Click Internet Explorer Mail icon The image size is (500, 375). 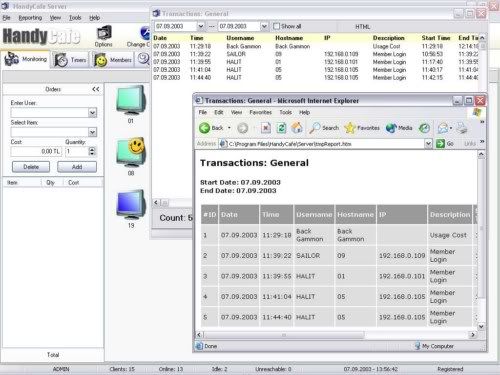pos(443,128)
